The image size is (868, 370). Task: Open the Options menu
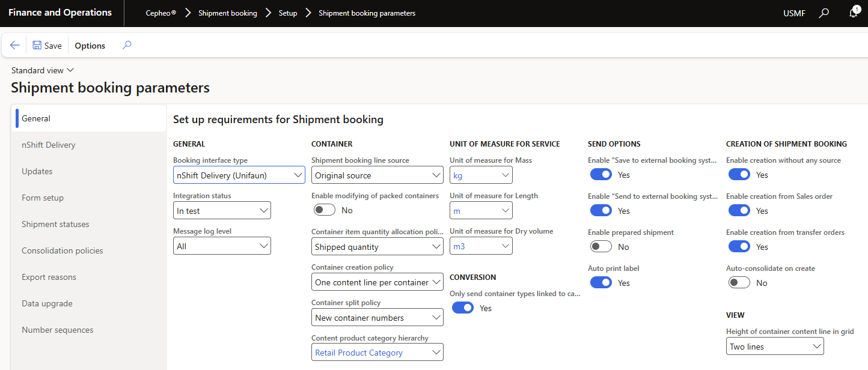tap(90, 46)
